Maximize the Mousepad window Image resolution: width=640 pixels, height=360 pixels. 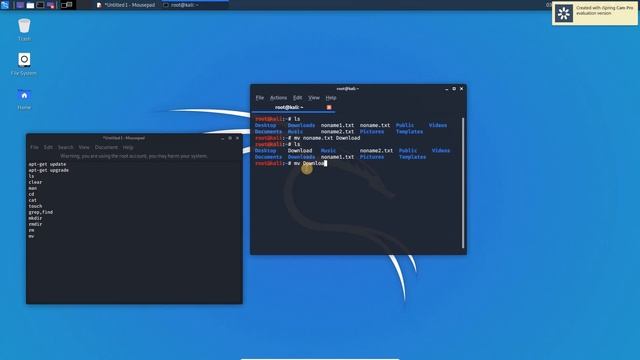click(230, 138)
